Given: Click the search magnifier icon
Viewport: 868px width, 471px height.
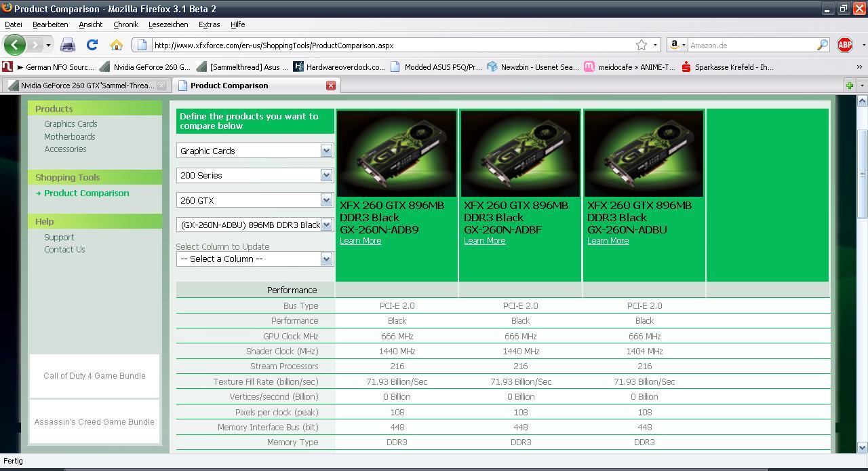Looking at the screenshot, I should click(x=822, y=45).
